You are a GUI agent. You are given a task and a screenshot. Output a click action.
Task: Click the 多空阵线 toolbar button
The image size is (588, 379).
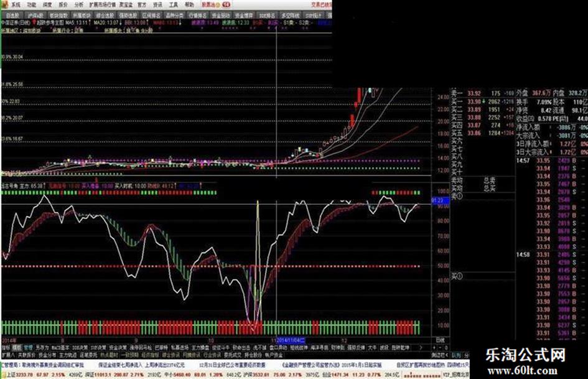(x=290, y=16)
